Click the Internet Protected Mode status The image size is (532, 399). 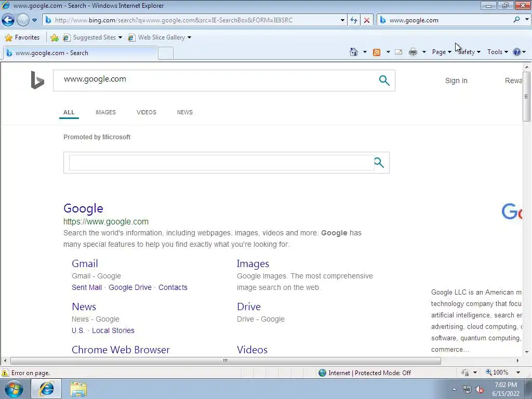click(365, 373)
